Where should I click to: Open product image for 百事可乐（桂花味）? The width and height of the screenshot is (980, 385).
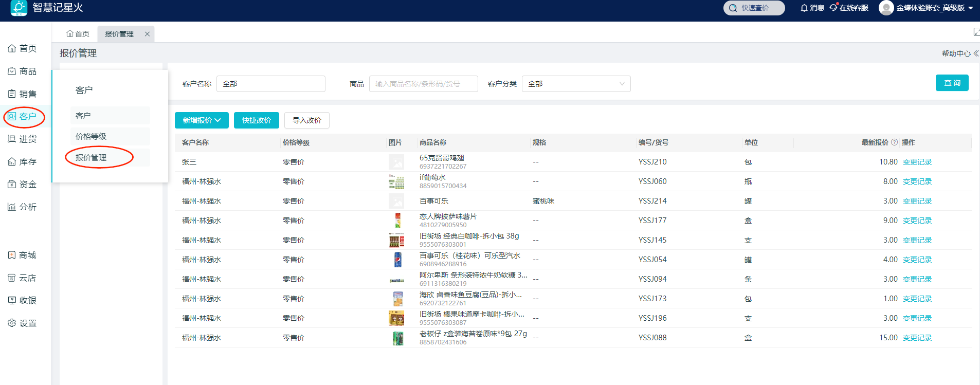[x=397, y=260]
